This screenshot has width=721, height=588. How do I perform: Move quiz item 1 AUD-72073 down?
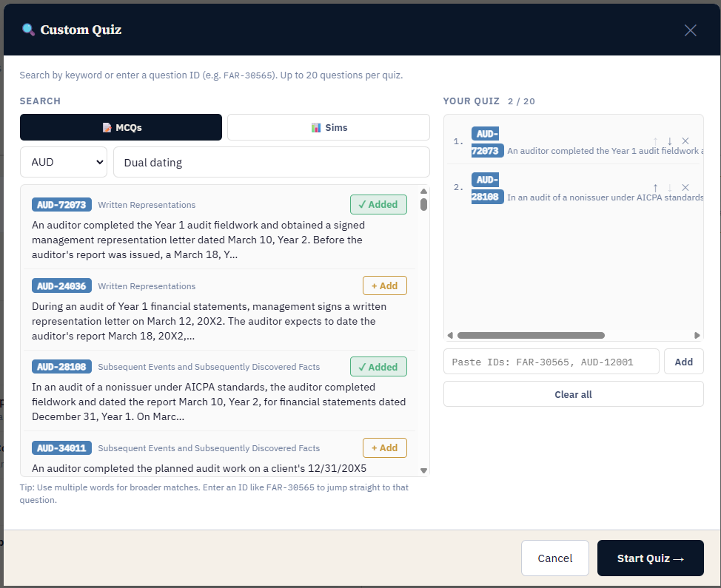(x=670, y=141)
